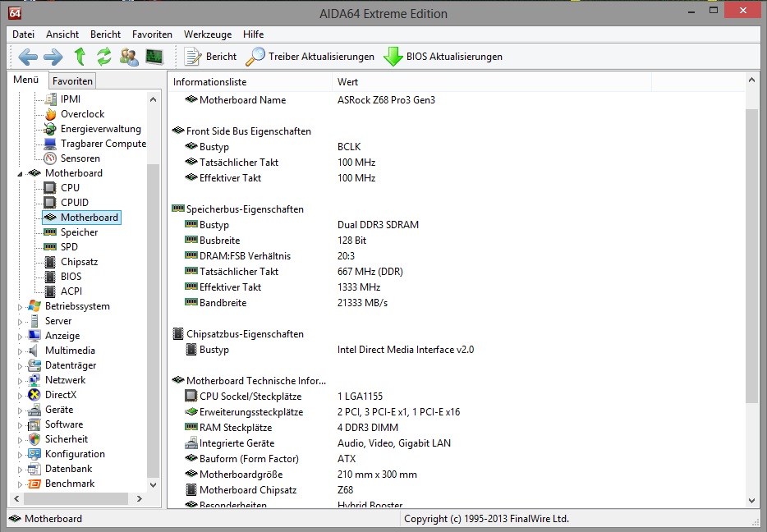Click the Bericht report toolbar button
The height and width of the screenshot is (532, 767).
pos(210,57)
